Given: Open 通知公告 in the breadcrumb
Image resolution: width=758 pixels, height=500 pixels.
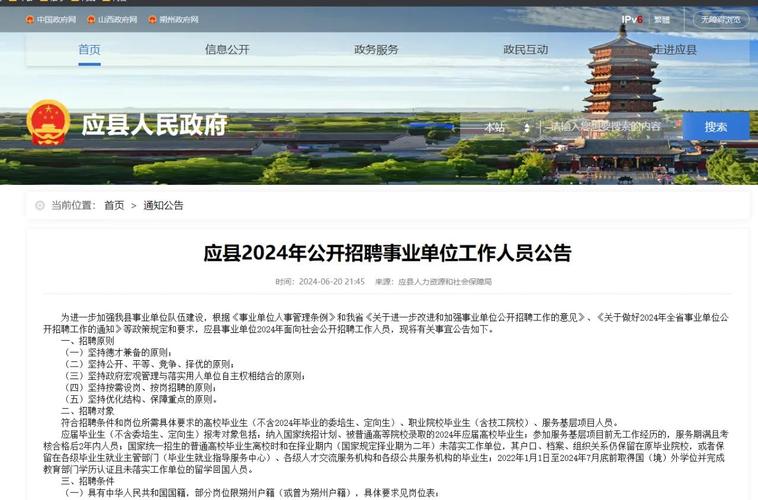Looking at the screenshot, I should (x=163, y=206).
